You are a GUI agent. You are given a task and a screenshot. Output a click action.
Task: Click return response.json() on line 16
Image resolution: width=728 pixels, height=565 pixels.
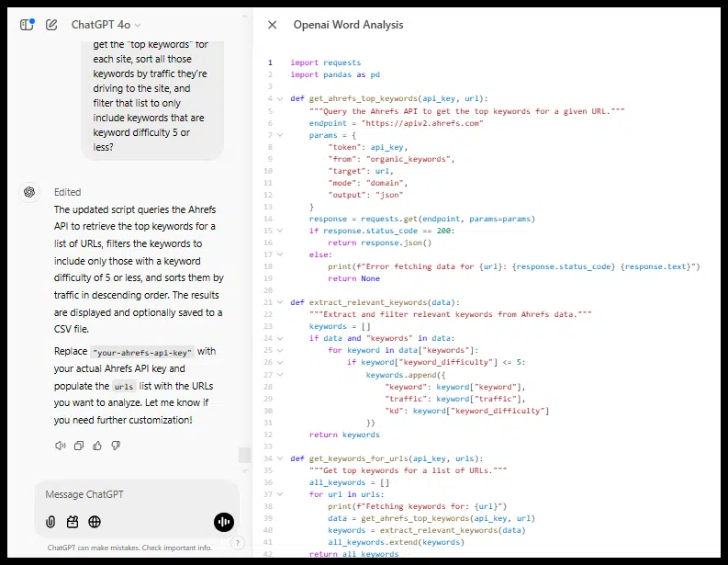point(380,243)
